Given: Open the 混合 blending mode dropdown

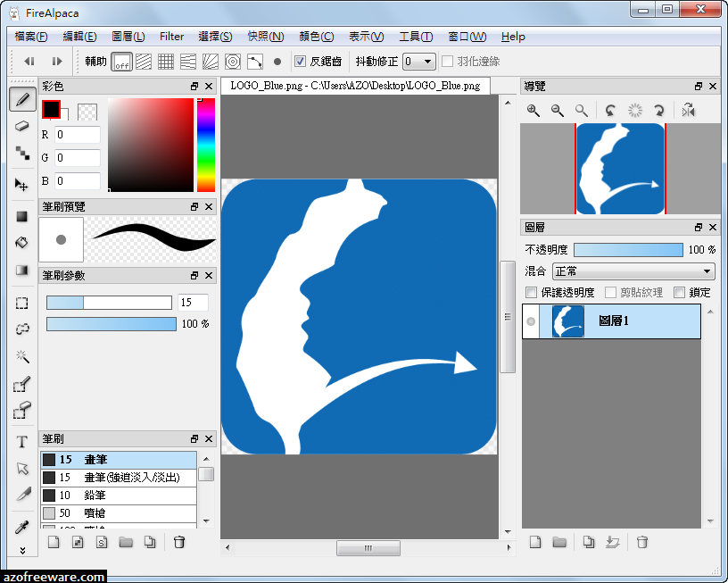Looking at the screenshot, I should 633,271.
